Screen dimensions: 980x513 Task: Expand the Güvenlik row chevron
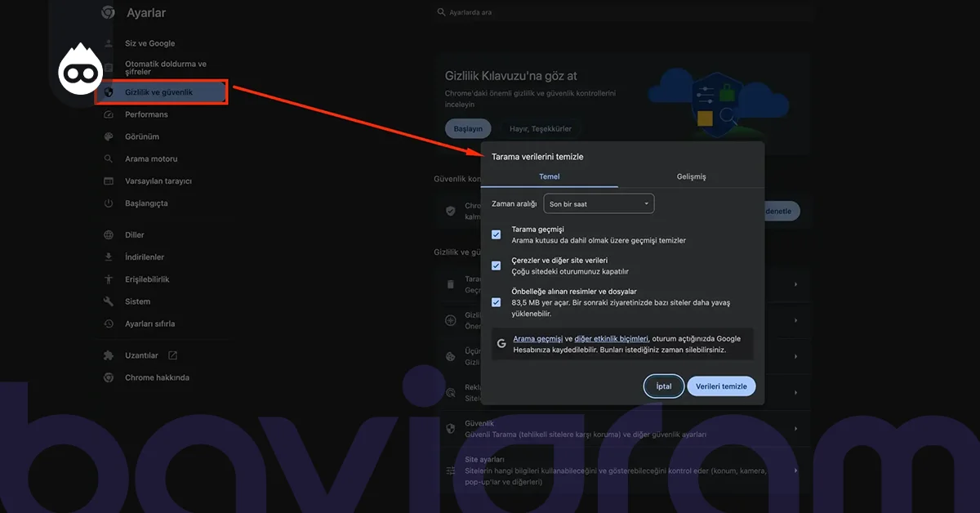click(x=795, y=428)
